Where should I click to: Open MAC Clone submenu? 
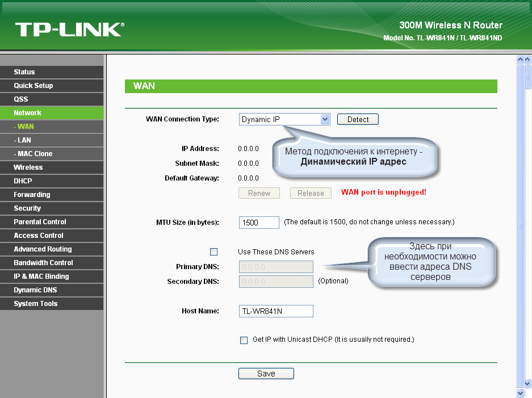coord(35,154)
